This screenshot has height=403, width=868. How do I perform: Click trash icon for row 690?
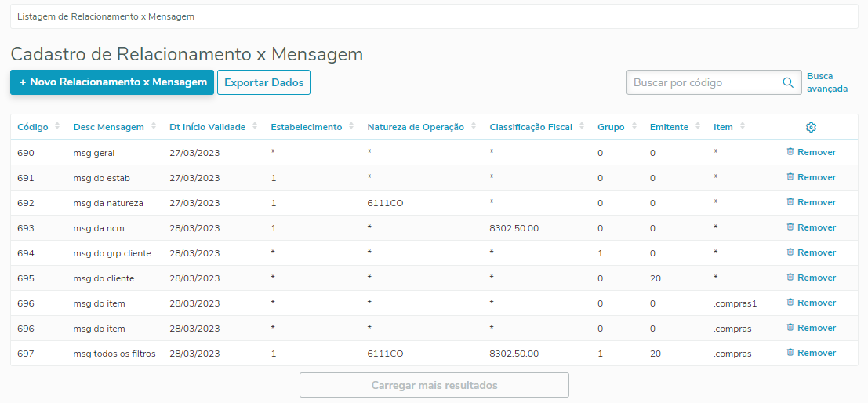pos(790,152)
